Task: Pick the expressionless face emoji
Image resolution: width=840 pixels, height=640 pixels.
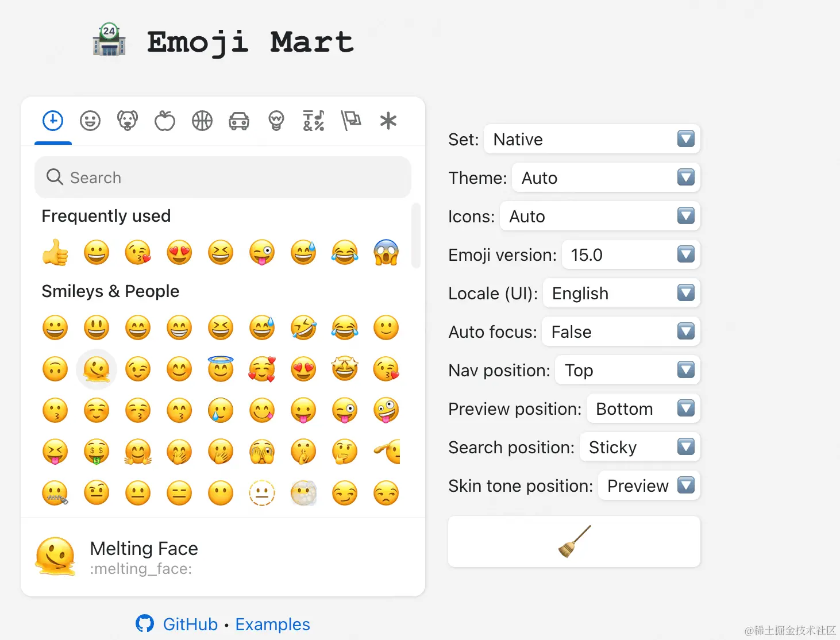Action: (179, 494)
